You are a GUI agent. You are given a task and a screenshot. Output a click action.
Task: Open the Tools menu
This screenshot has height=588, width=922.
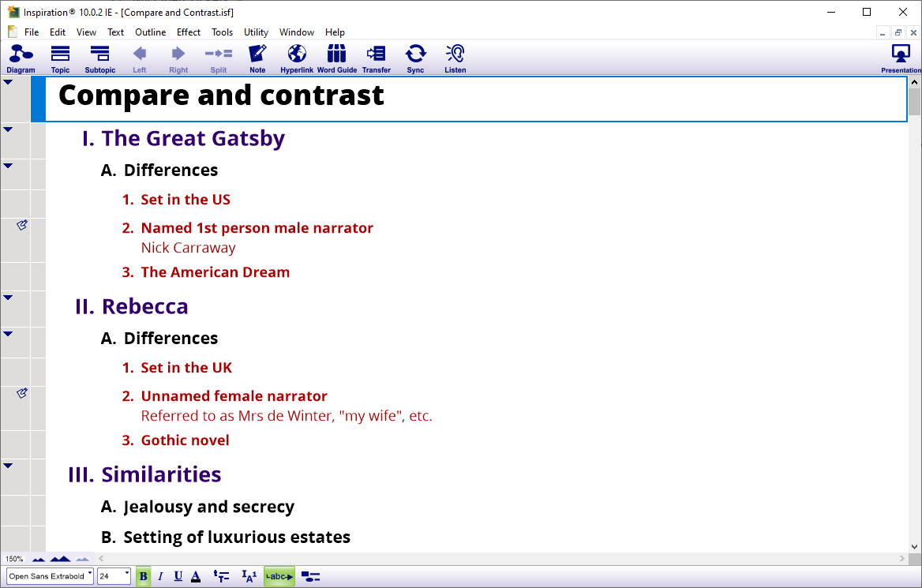click(223, 32)
